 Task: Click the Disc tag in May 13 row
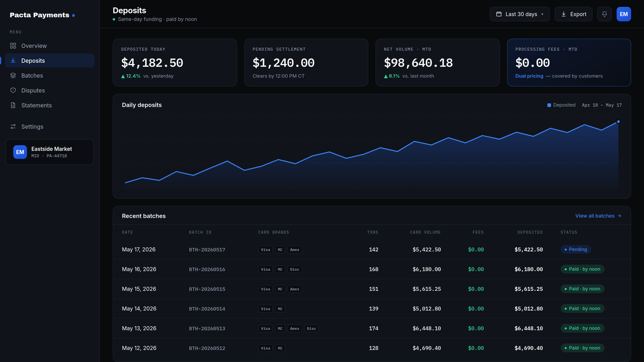pyautogui.click(x=312, y=329)
